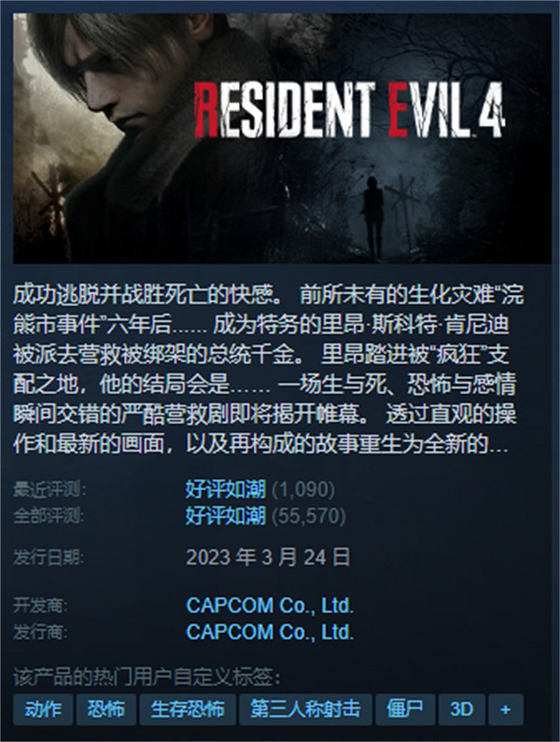Viewport: 560px width, 742px height.
Task: Open the developer CAPCOM Co., Ltd. link
Action: pos(270,605)
